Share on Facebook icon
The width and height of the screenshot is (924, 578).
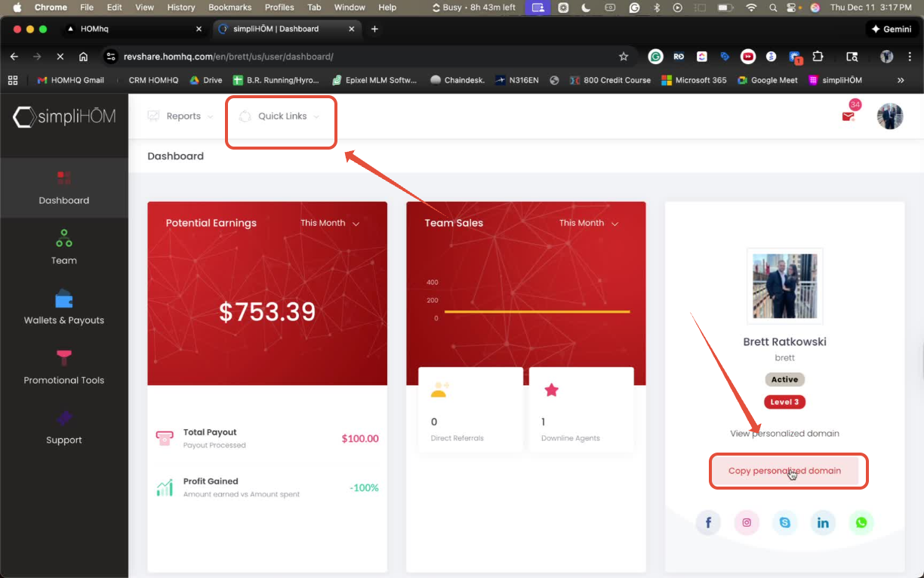coord(708,523)
